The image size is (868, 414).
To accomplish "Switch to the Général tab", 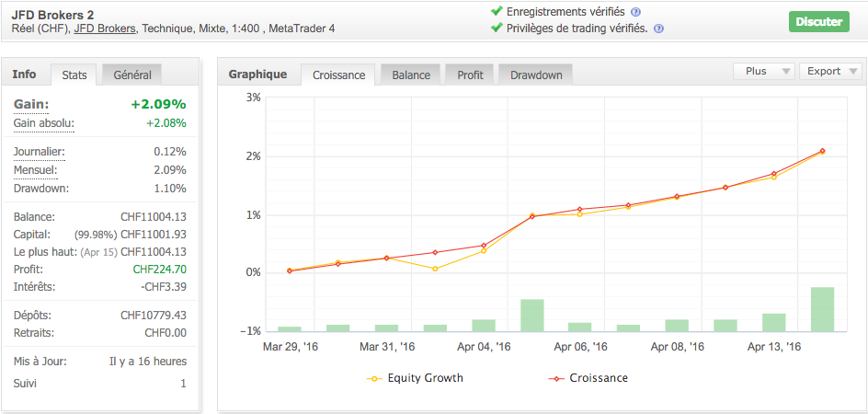I will pos(132,75).
